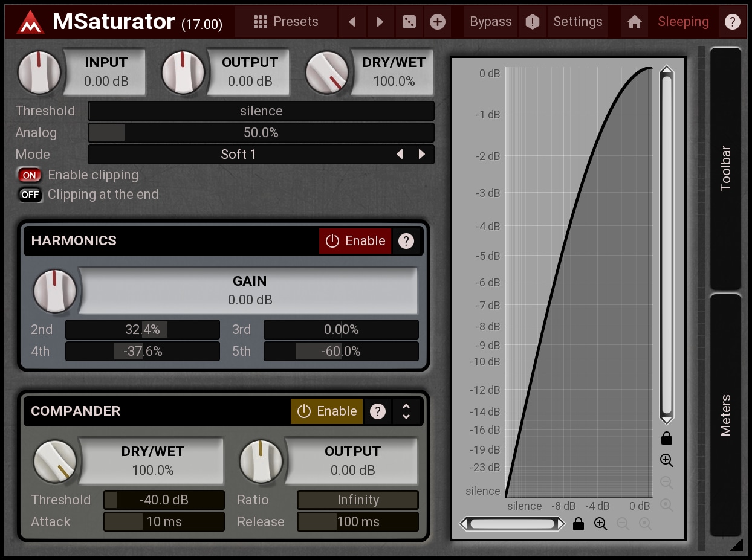Click the exclamation panic icon beside Bypass
Screen dimensions: 752x560
(x=532, y=22)
